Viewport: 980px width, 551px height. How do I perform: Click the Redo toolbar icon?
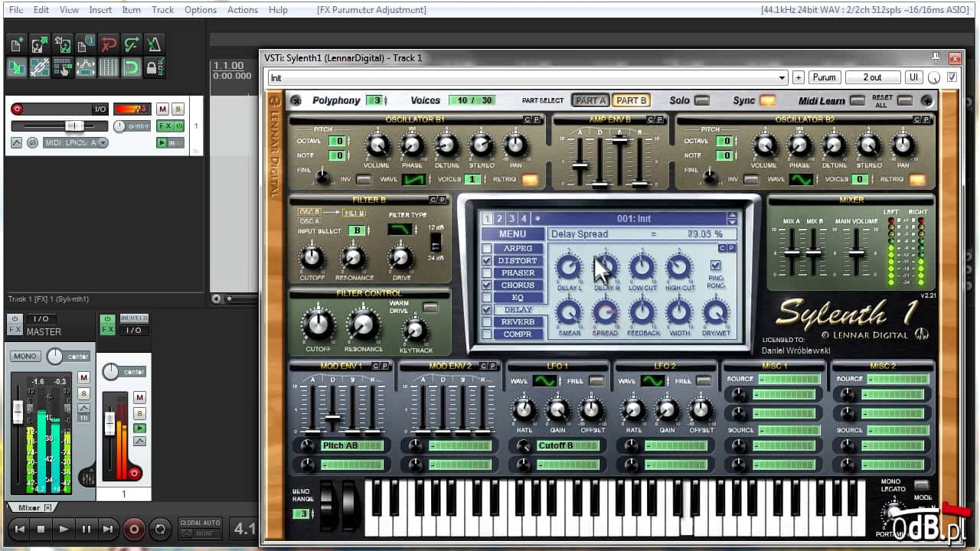tap(131, 44)
